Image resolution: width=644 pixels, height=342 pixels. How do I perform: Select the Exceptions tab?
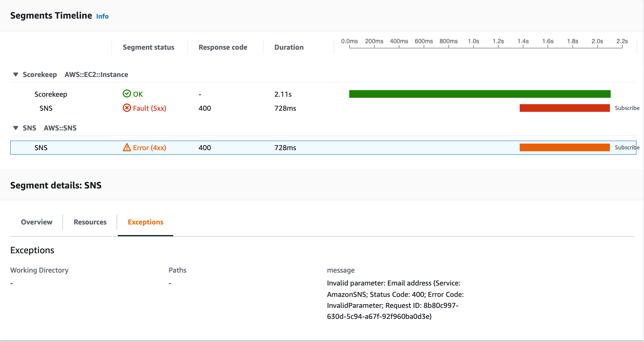pyautogui.click(x=145, y=222)
